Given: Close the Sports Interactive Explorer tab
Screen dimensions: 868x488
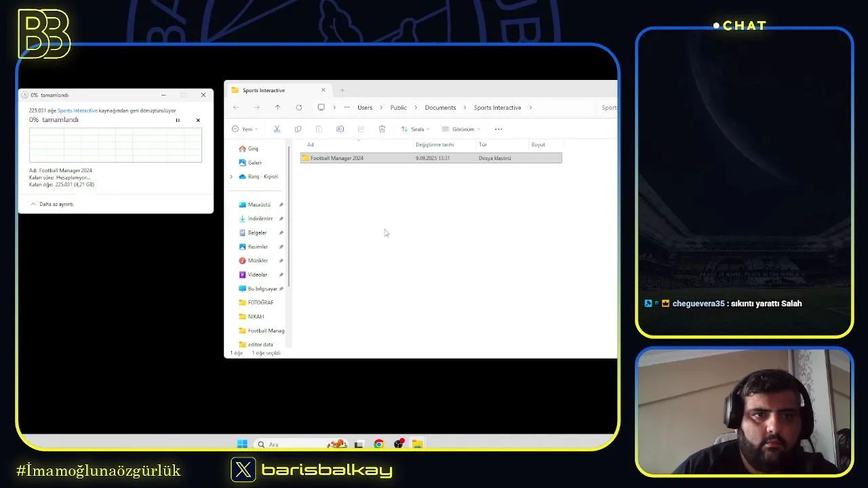Looking at the screenshot, I should (323, 90).
